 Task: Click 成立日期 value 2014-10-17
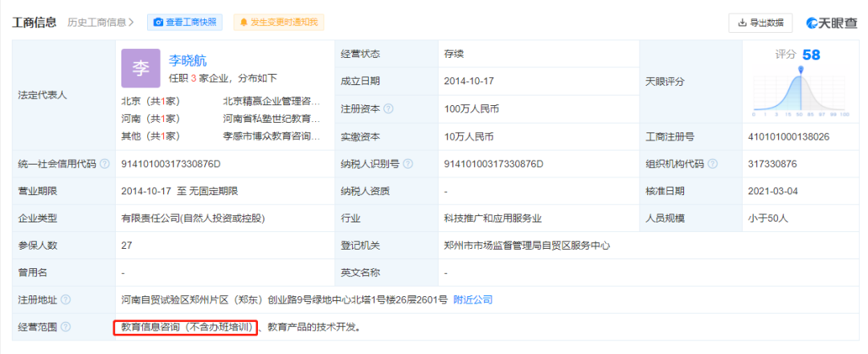(469, 81)
